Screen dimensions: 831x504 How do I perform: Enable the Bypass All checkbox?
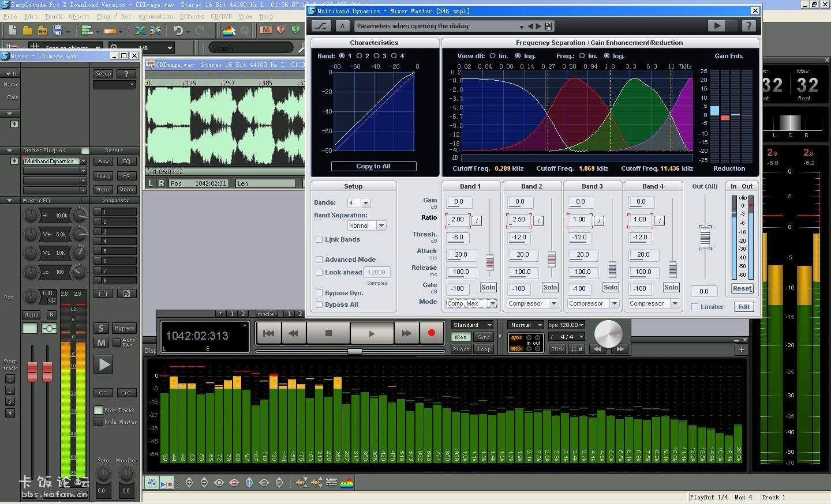[x=319, y=304]
